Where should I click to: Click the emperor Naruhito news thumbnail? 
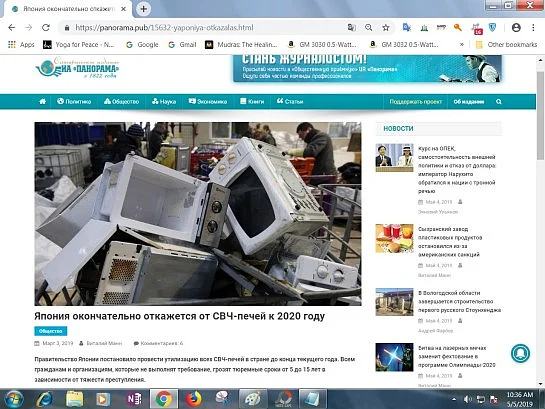tap(394, 157)
